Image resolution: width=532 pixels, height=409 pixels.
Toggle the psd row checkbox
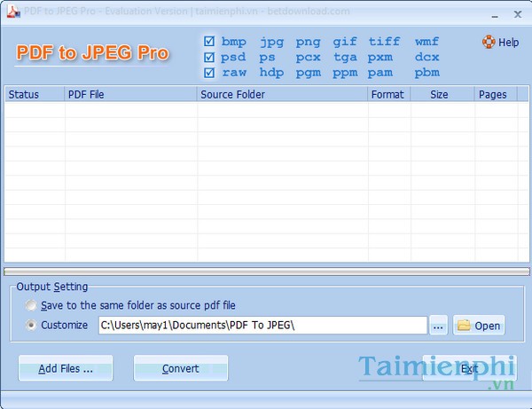[209, 57]
